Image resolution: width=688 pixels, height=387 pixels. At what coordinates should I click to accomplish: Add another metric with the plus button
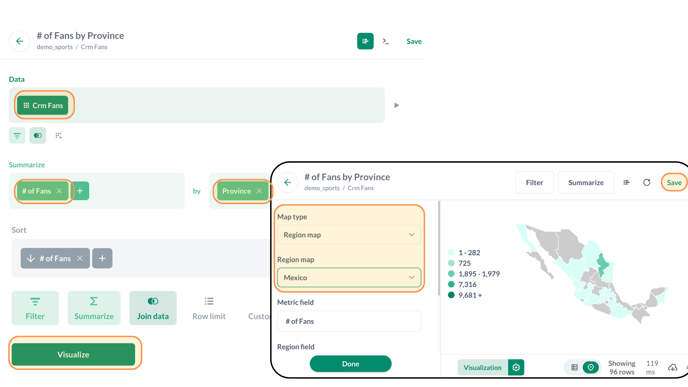(x=80, y=191)
